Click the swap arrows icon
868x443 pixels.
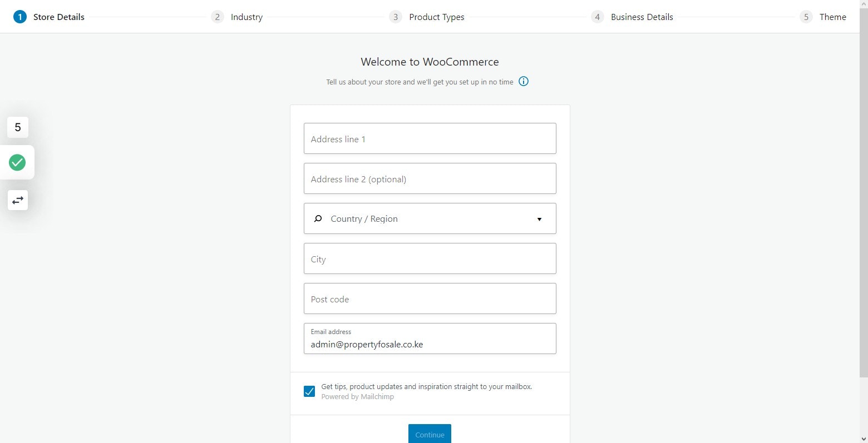tap(18, 200)
